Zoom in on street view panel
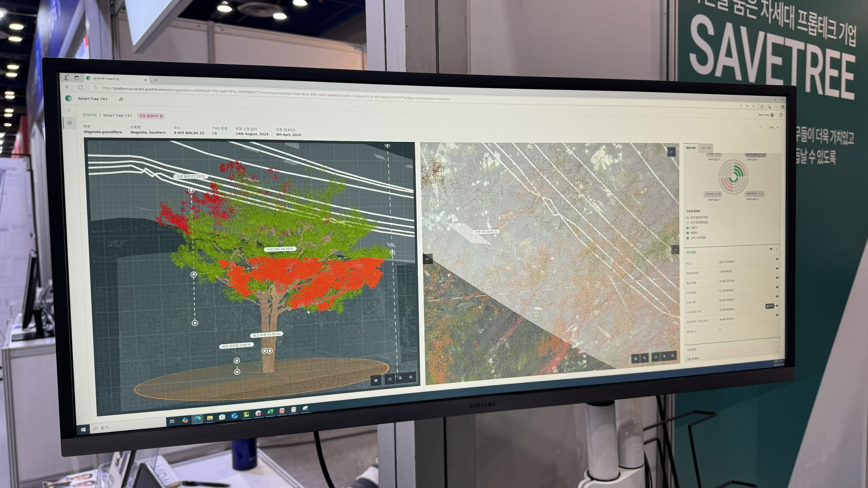868x488 pixels. [664, 356]
